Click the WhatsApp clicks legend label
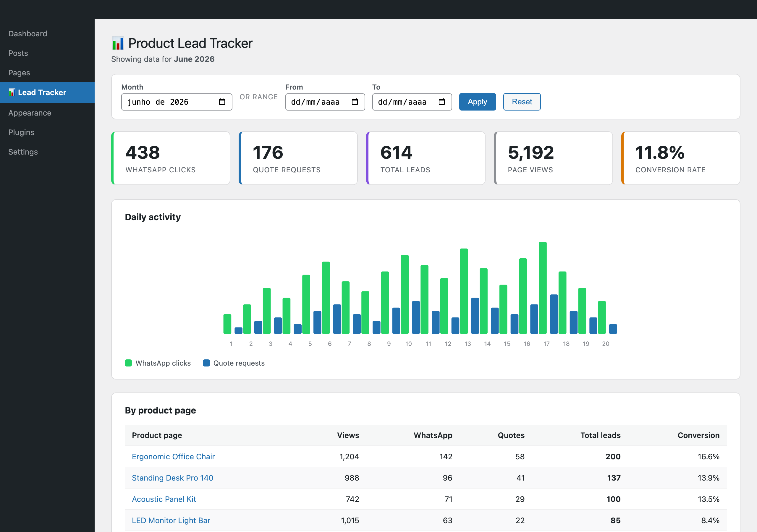Screen dimensions: 757x532 (x=163, y=363)
